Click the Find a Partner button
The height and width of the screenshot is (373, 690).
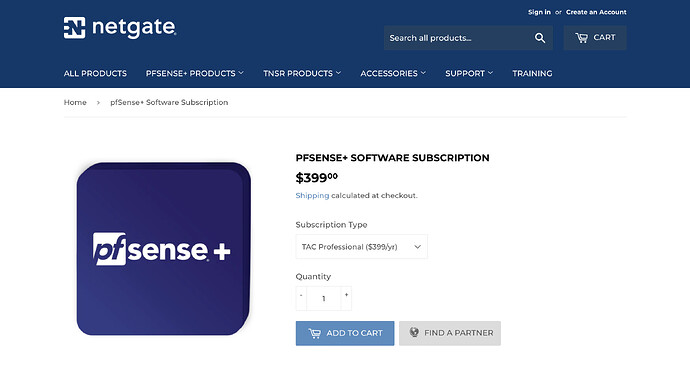[450, 333]
